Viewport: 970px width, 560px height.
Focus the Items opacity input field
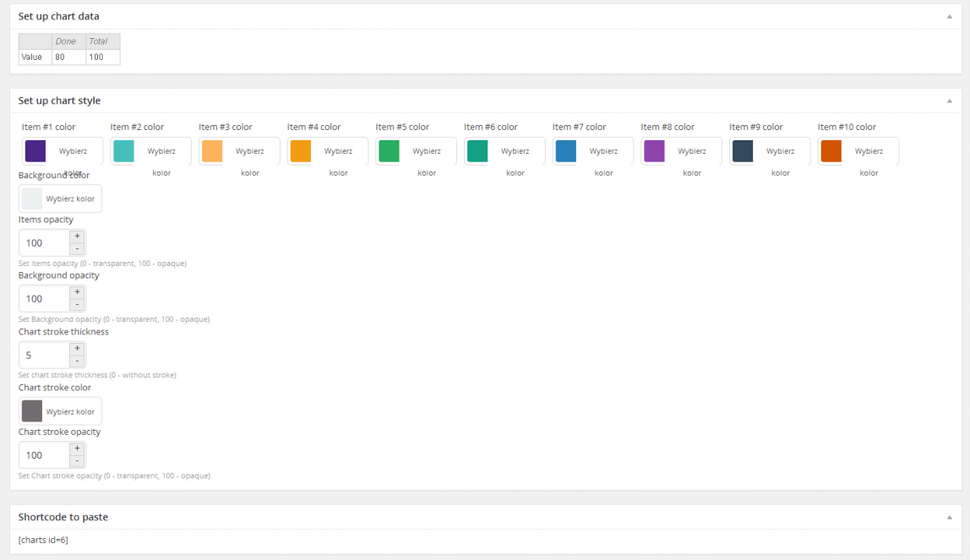(45, 243)
